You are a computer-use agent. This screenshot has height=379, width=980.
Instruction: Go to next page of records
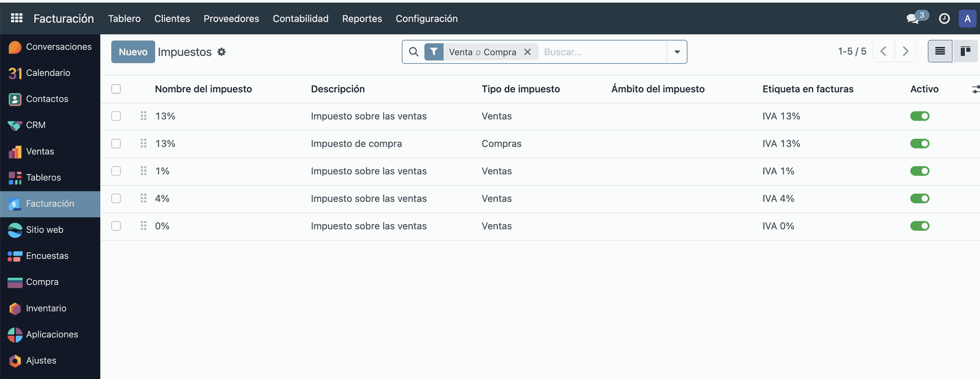click(905, 52)
